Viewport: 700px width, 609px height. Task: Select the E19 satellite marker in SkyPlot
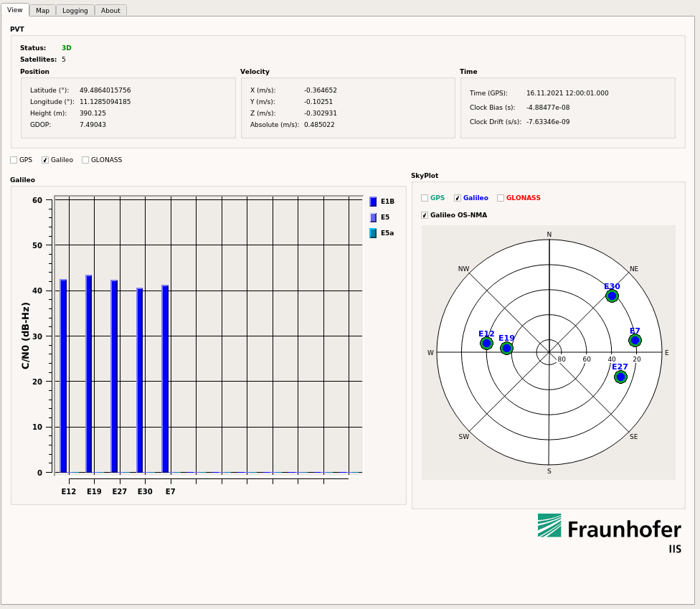coord(506,348)
